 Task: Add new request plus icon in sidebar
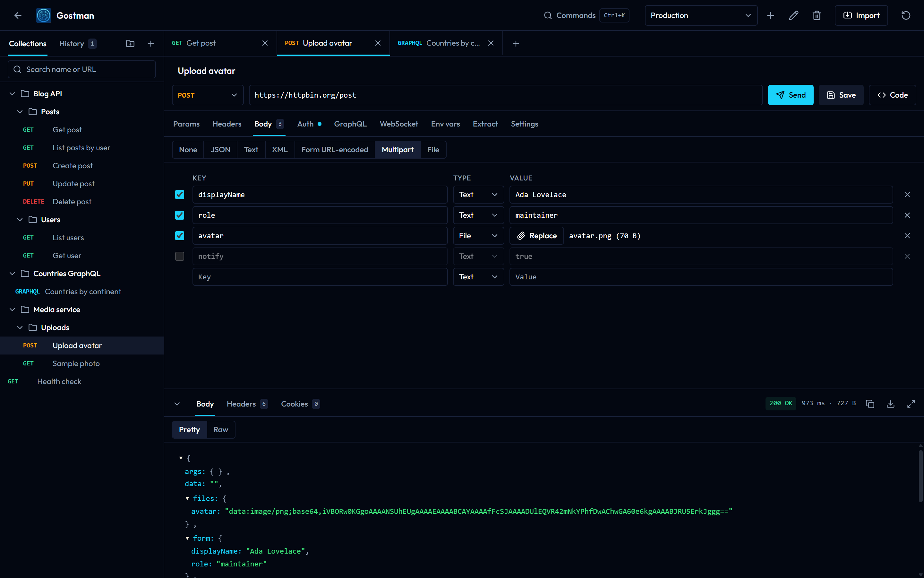pos(151,44)
